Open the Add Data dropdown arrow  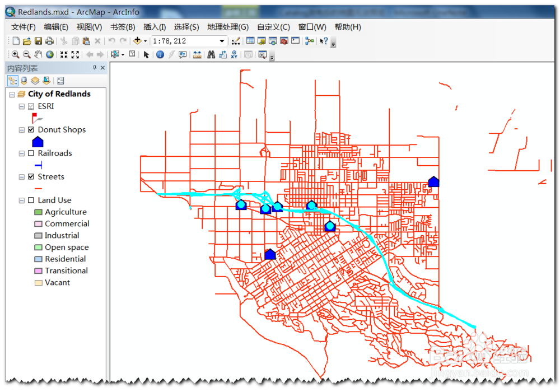click(146, 41)
